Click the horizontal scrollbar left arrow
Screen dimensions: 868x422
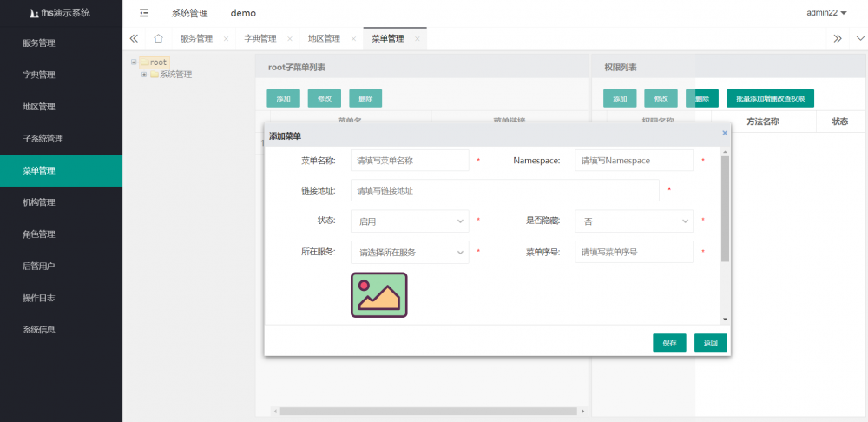(275, 412)
